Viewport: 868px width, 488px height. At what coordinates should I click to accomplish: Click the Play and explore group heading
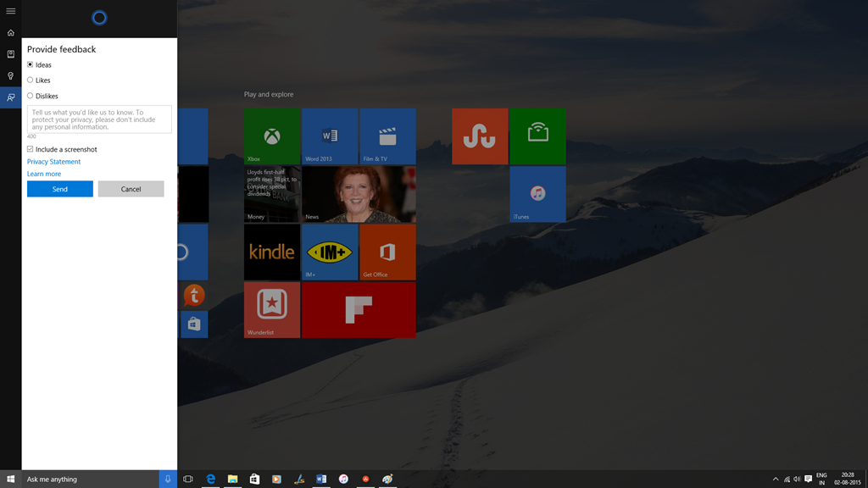pyautogui.click(x=269, y=95)
